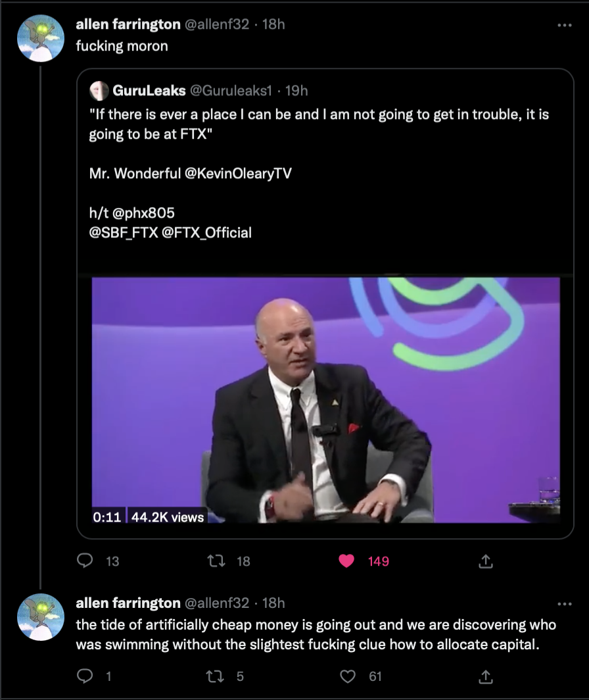Open more options menu on second tweet
Viewport: 589px width, 700px height.
564,603
